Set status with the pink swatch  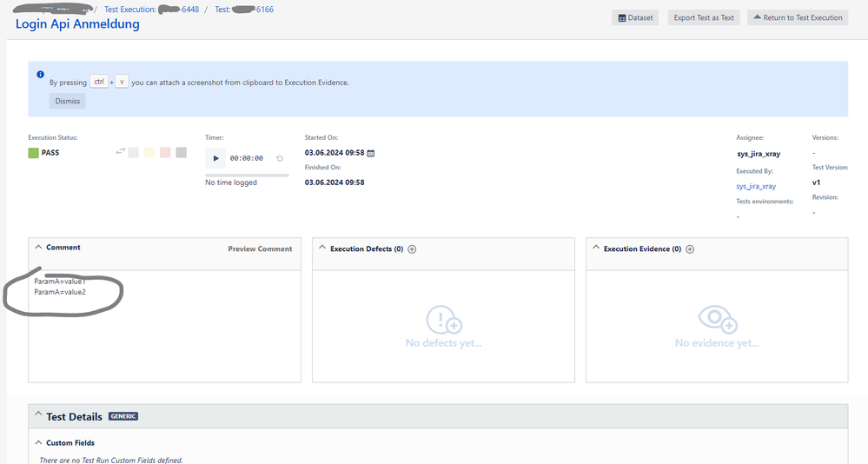pos(165,152)
